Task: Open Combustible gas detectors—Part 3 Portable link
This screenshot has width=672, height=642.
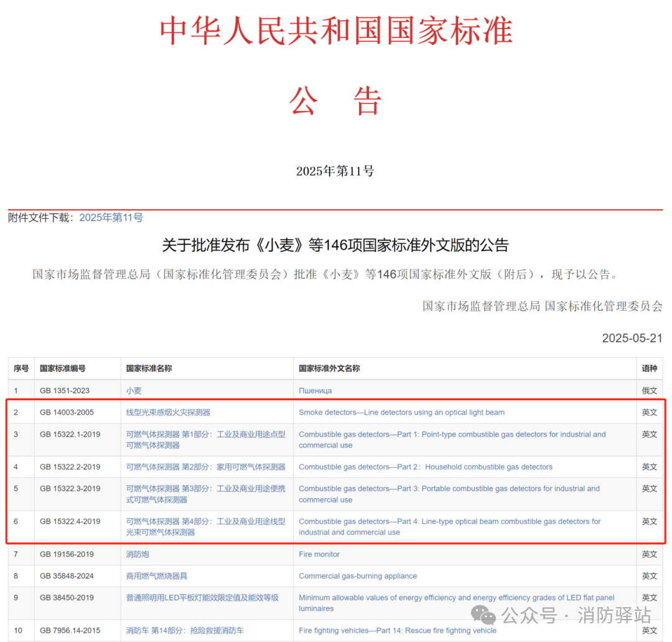Action: [449, 494]
